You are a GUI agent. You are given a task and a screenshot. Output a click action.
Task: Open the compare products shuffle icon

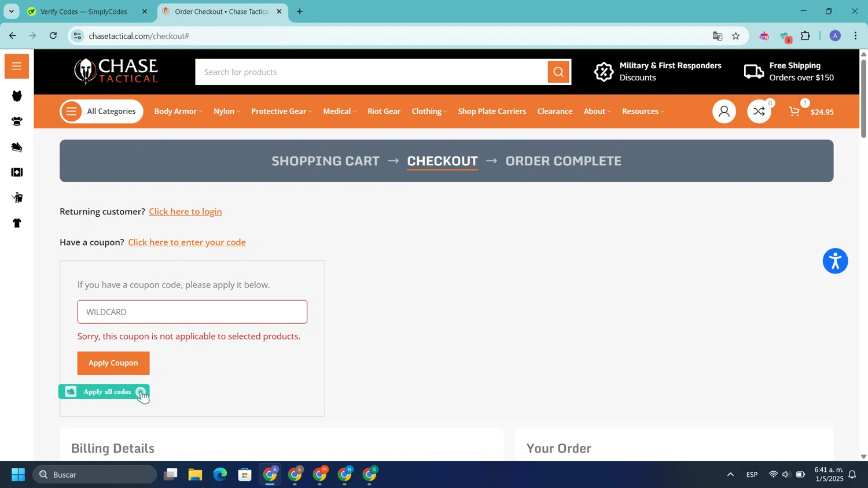tap(759, 112)
